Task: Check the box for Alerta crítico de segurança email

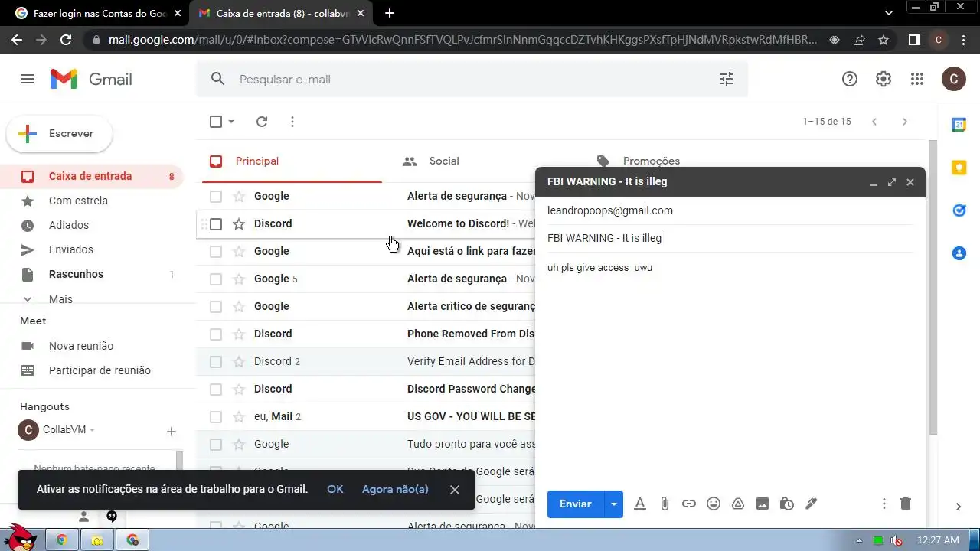Action: tap(216, 307)
